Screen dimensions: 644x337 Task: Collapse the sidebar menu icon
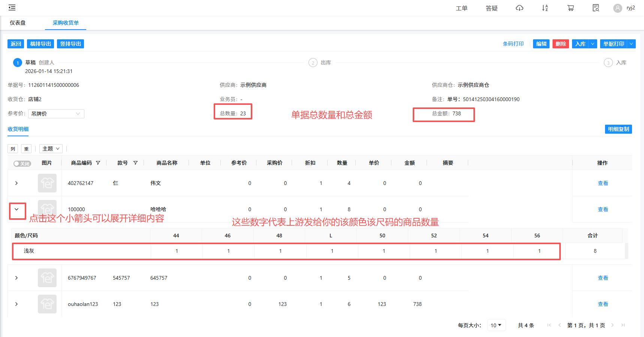pos(12,7)
